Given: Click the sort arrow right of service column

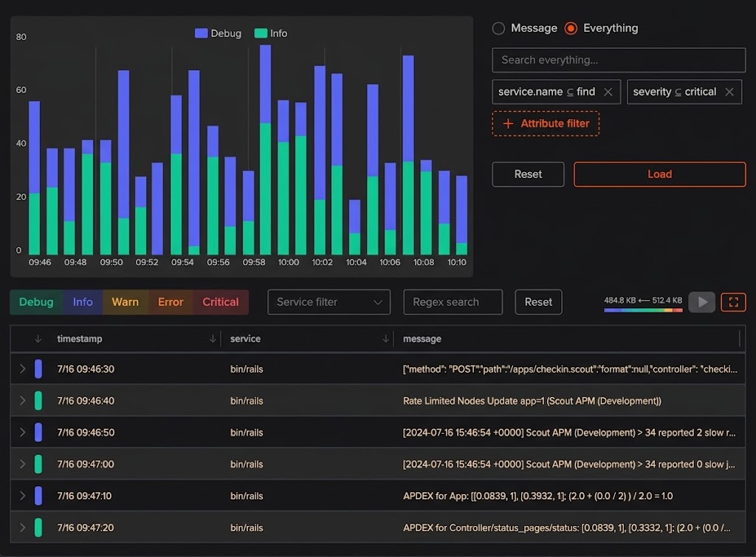Looking at the screenshot, I should [x=385, y=339].
